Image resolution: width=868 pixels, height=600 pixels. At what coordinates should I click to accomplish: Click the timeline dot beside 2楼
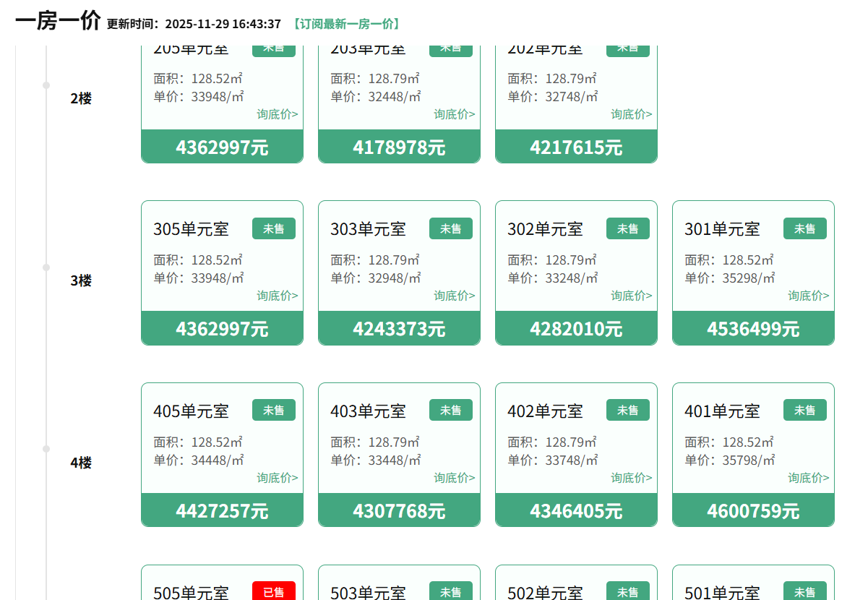coord(46,85)
